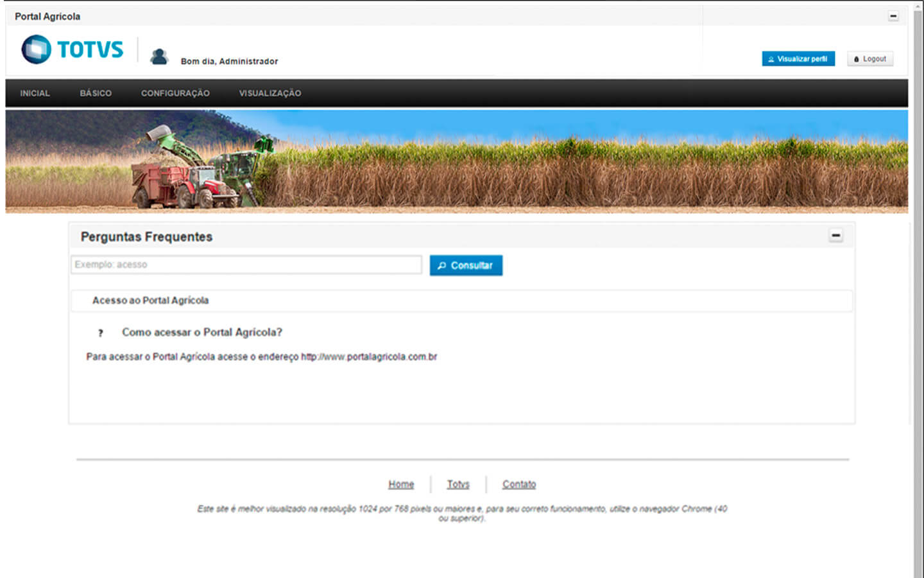Open the BÁSICO menu
The image size is (924, 578).
96,93
